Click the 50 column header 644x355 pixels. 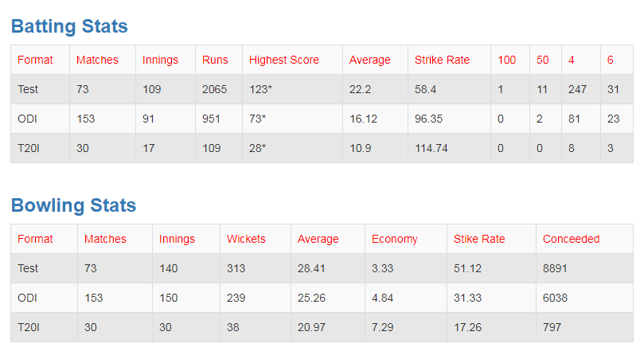[x=542, y=60]
